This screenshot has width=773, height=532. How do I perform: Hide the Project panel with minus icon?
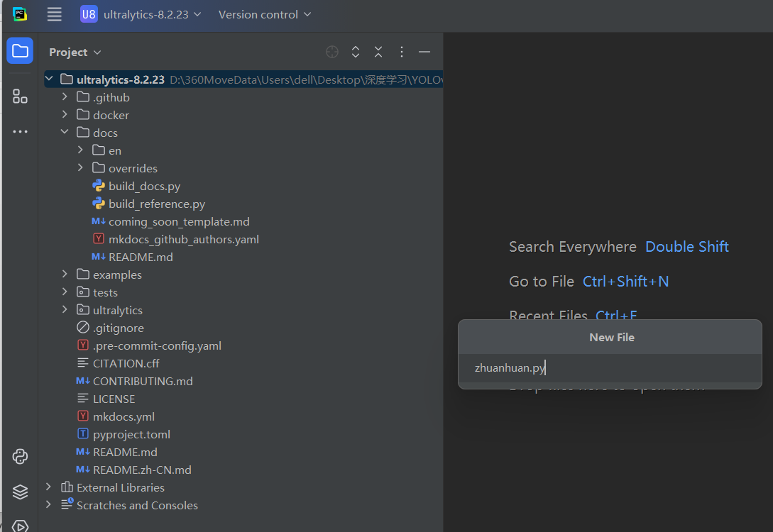pyautogui.click(x=424, y=52)
